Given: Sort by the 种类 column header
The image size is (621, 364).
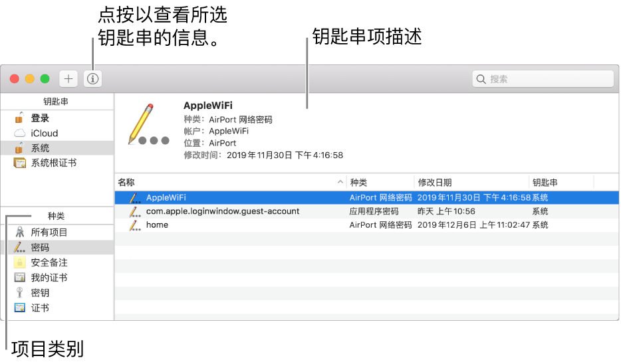Looking at the screenshot, I should pos(380,182).
